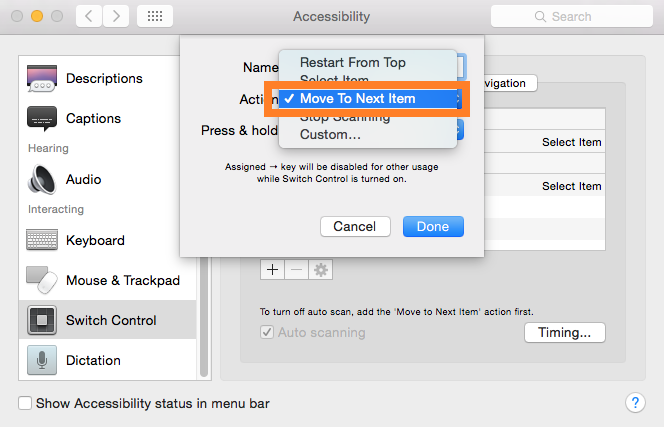Screen dimensions: 664x427
Task: Open the Dictation microphone icon
Action: pos(41,360)
